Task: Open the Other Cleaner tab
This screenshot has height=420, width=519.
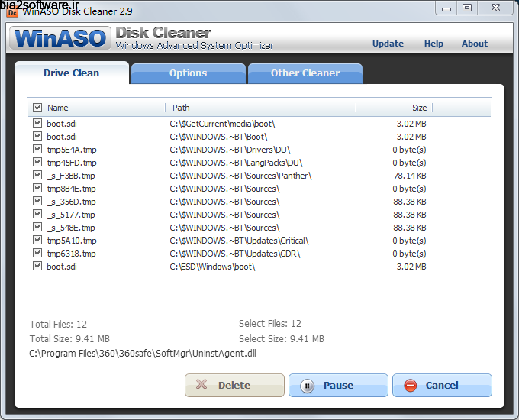Action: click(x=305, y=73)
